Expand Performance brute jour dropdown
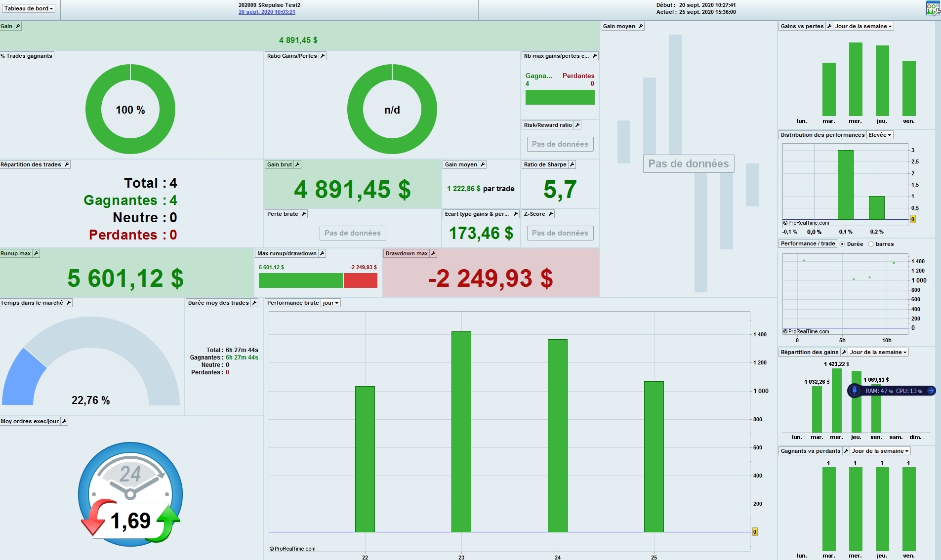Viewport: 941px width, 560px height. pos(330,303)
